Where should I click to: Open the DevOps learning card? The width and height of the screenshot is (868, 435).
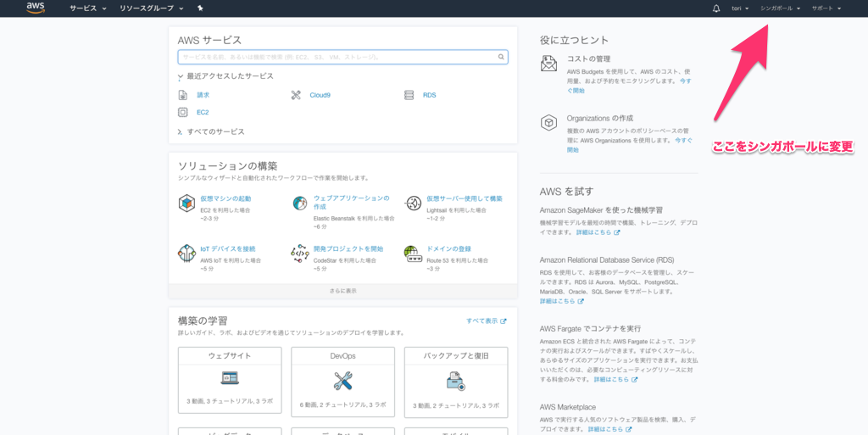click(x=342, y=382)
